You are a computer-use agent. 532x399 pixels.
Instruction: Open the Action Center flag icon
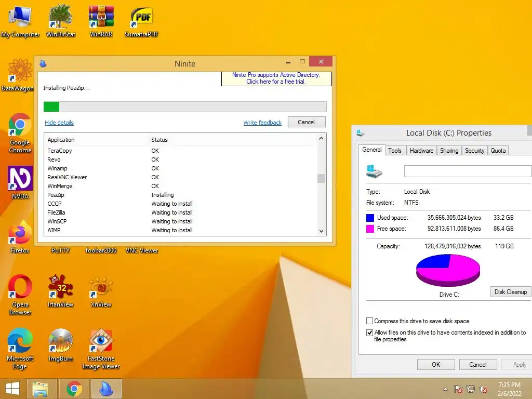[x=458, y=389]
